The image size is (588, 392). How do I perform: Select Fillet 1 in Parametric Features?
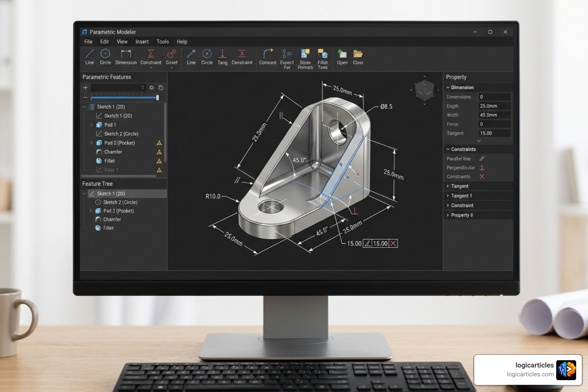tap(111, 170)
